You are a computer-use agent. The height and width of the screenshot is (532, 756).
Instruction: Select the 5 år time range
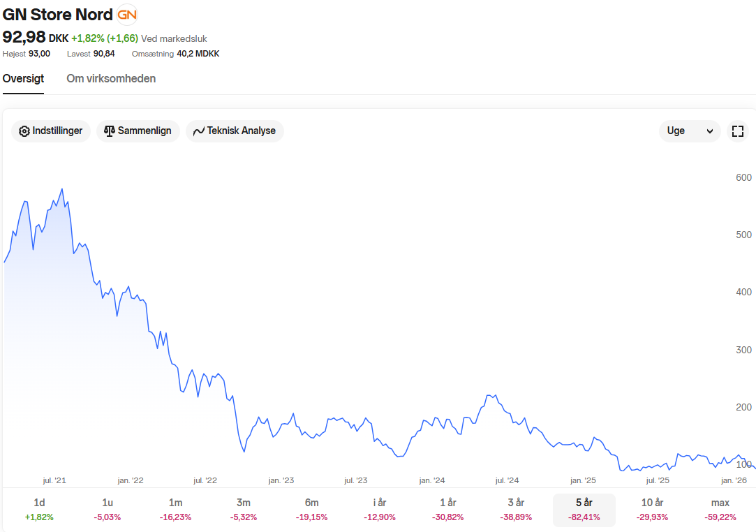click(x=584, y=510)
